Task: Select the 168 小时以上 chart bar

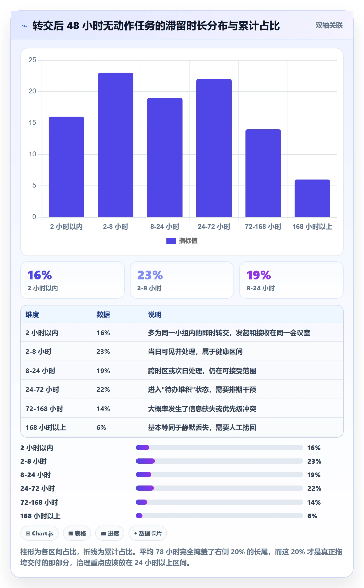Action: click(x=312, y=198)
